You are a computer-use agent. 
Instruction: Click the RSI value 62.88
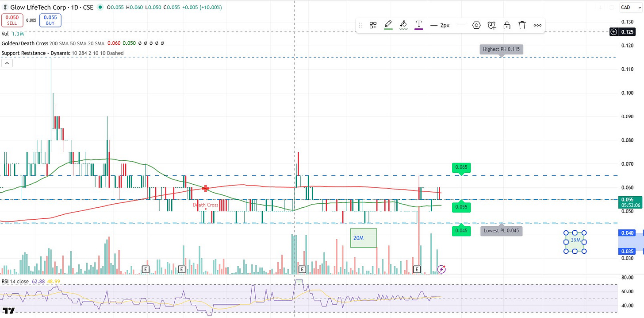click(38, 281)
